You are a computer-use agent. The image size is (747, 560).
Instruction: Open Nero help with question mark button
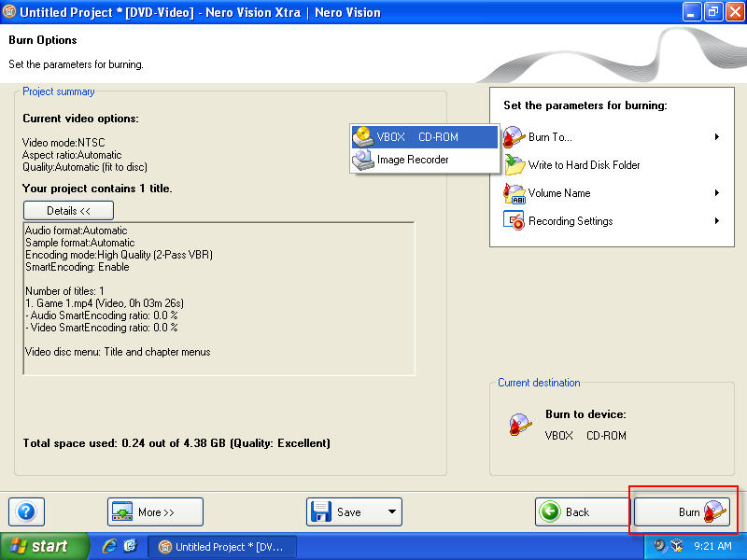(x=27, y=511)
